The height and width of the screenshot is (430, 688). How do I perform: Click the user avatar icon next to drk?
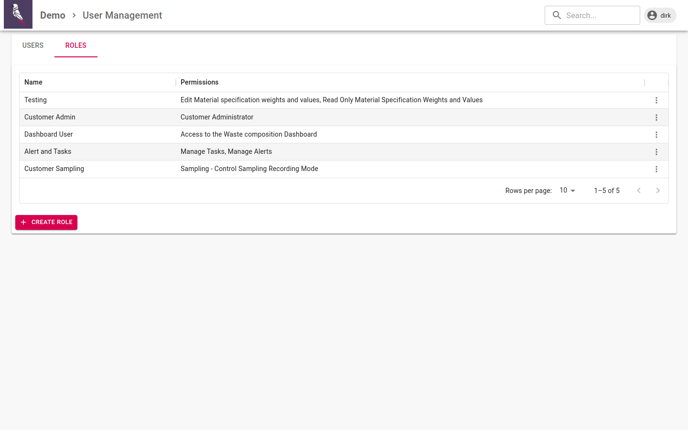tap(652, 15)
